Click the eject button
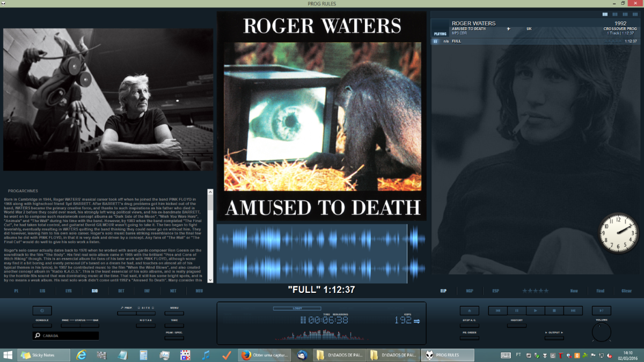 click(470, 311)
